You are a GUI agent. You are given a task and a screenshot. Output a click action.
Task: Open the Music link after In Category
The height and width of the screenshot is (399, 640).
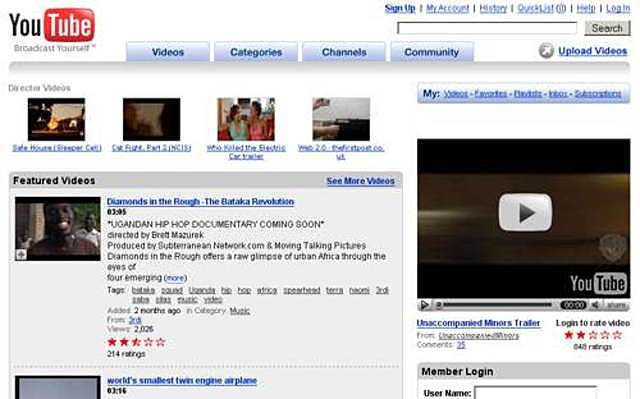point(240,311)
